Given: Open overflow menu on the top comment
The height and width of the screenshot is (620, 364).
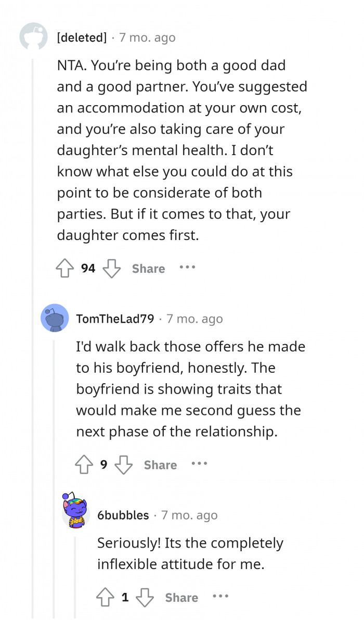Looking at the screenshot, I should [x=187, y=268].
